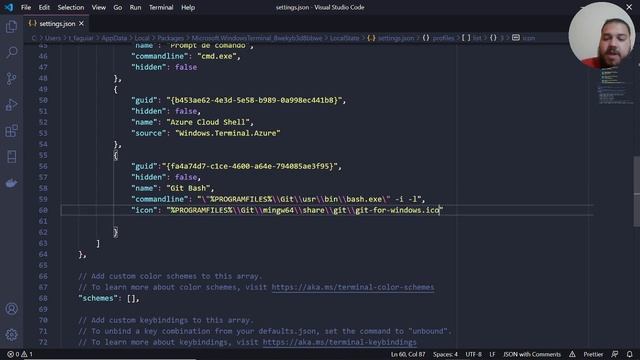This screenshot has height=360, width=640.
Task: Open Run and Debug view icon
Action: 11,105
